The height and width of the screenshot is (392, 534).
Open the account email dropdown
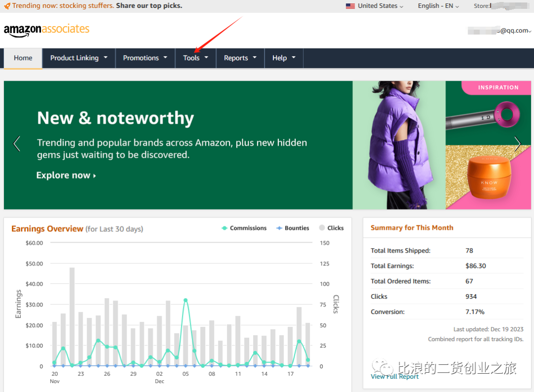(x=499, y=31)
